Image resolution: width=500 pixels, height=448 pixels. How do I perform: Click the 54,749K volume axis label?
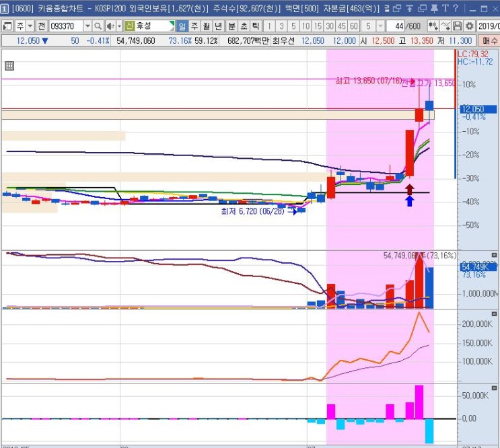pyautogui.click(x=478, y=267)
